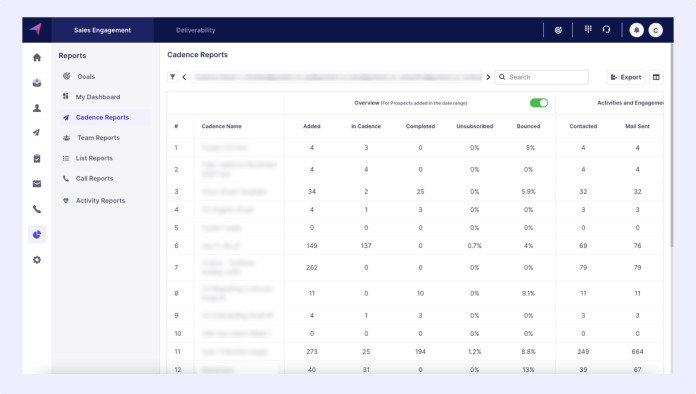Image resolution: width=696 pixels, height=394 pixels.
Task: Select Team Reports in Reports menu
Action: click(x=99, y=138)
